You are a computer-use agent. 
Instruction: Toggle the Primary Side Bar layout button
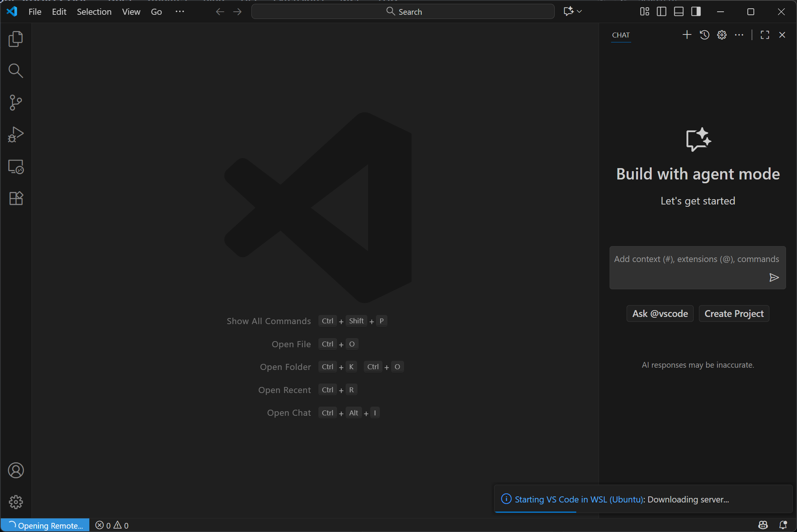click(x=661, y=12)
